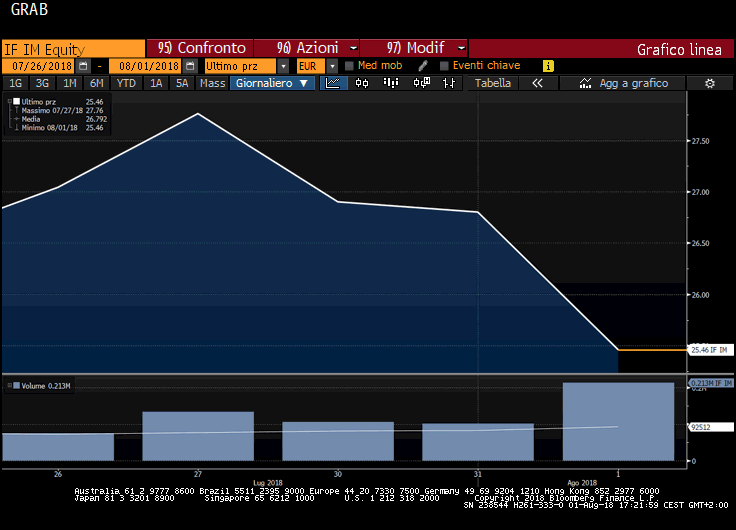This screenshot has height=530, width=736.
Task: Collapse the Volume legend expander
Action: [x=9, y=386]
